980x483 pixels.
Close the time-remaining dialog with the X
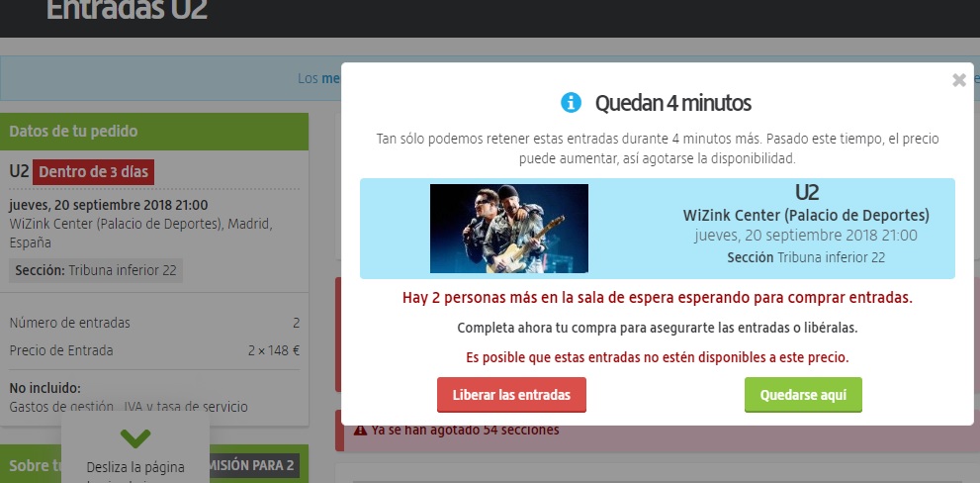click(x=959, y=80)
